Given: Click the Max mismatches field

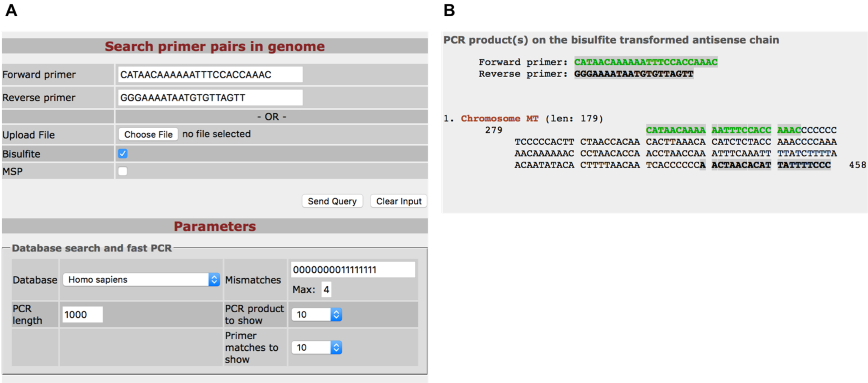Looking at the screenshot, I should pos(326,289).
